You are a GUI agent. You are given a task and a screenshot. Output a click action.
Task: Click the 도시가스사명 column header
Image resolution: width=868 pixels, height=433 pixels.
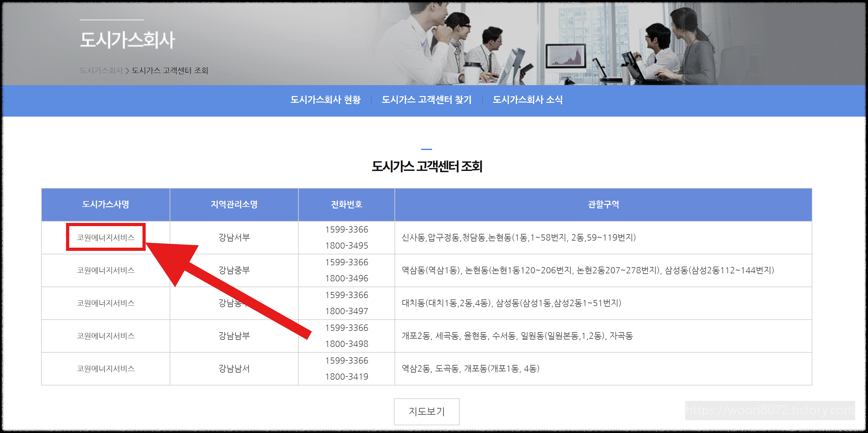click(x=105, y=205)
